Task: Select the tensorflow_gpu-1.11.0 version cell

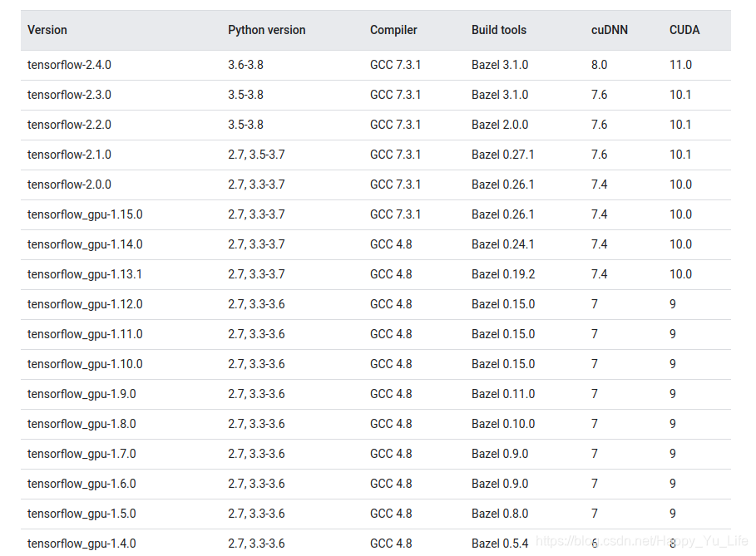Action: pyautogui.click(x=85, y=334)
